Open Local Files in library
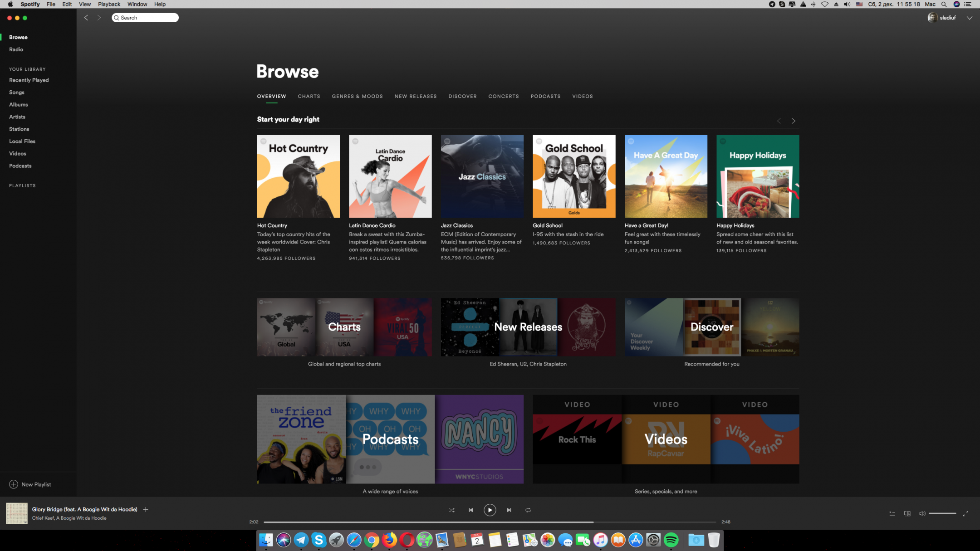 pyautogui.click(x=22, y=141)
